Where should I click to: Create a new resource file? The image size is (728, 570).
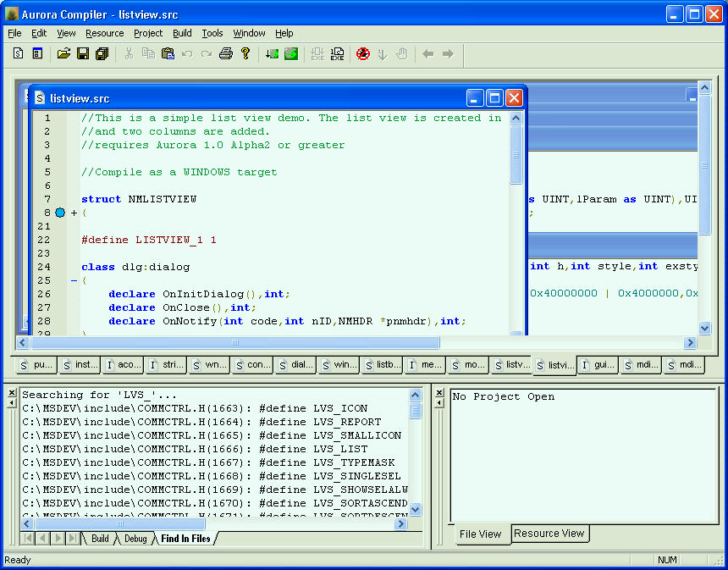coord(36,53)
